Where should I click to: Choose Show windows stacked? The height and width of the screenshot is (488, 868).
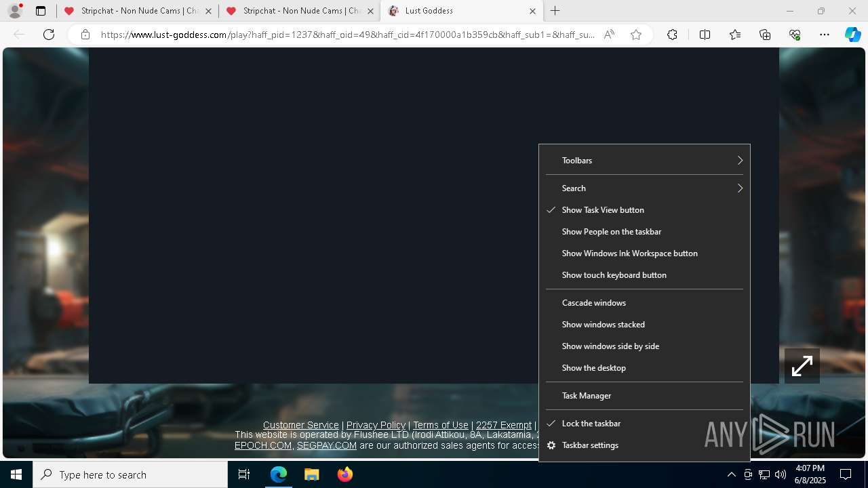[644, 325]
